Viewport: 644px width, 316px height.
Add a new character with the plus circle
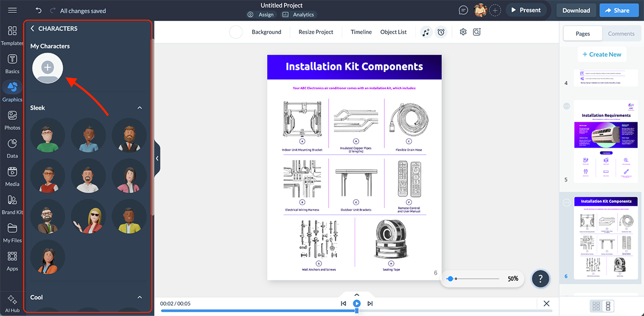click(47, 68)
